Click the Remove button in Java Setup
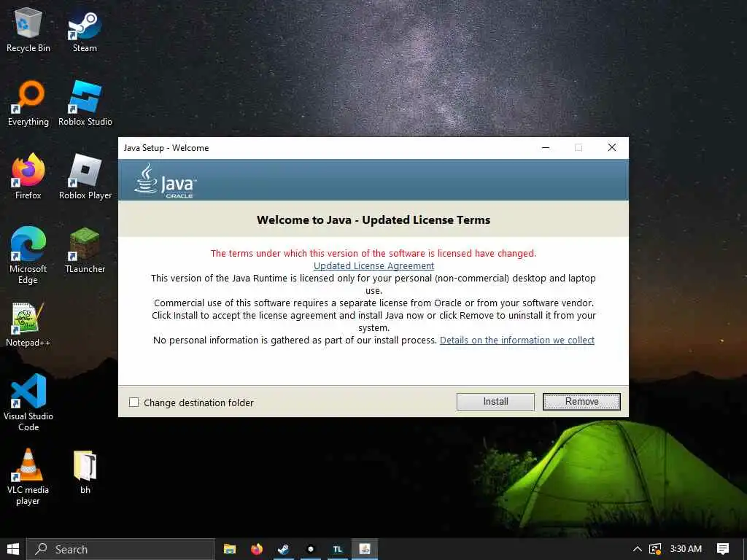This screenshot has height=560, width=747. click(x=581, y=402)
